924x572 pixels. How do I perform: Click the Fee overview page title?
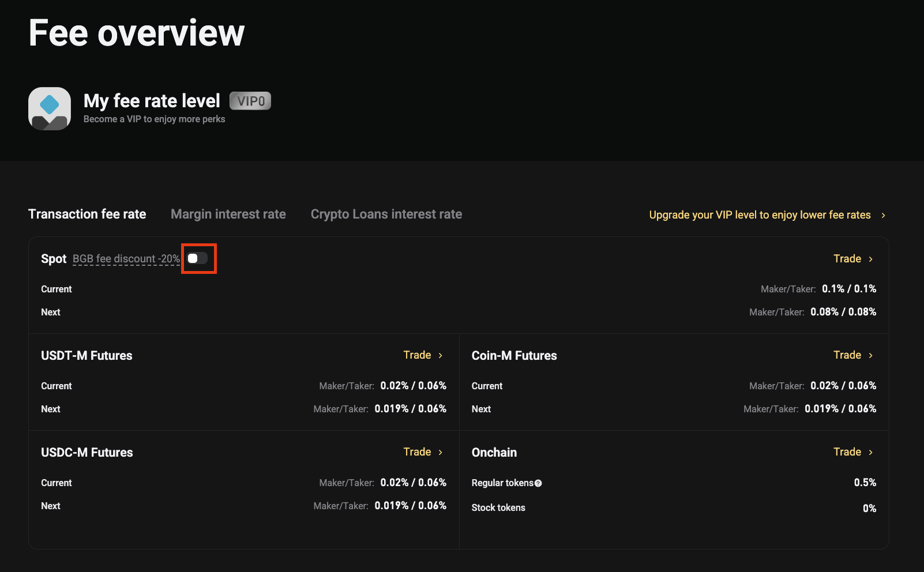coord(137,33)
